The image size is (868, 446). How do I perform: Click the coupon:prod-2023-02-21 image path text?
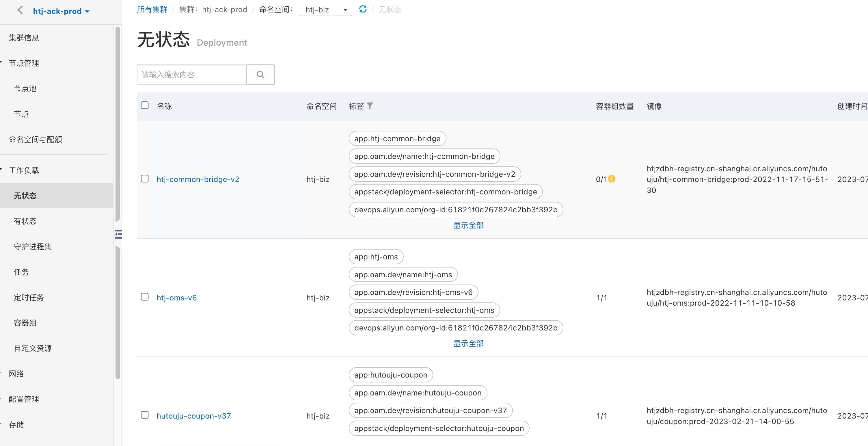pos(737,416)
